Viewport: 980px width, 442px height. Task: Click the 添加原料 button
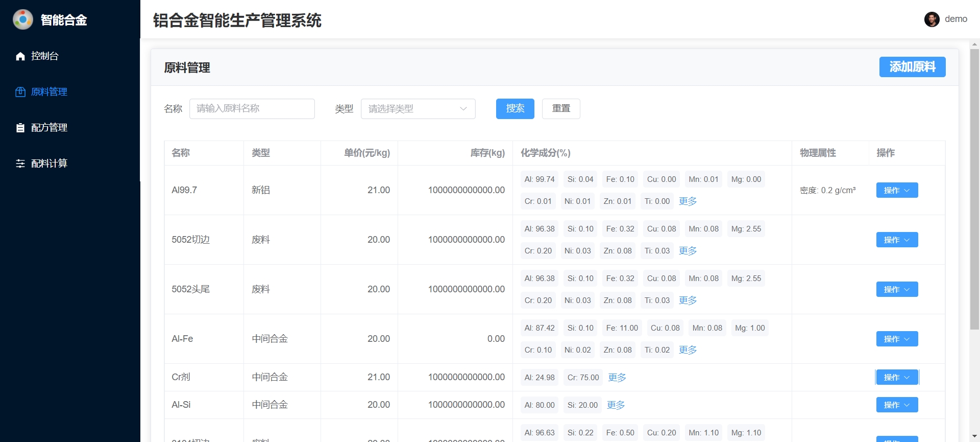912,67
